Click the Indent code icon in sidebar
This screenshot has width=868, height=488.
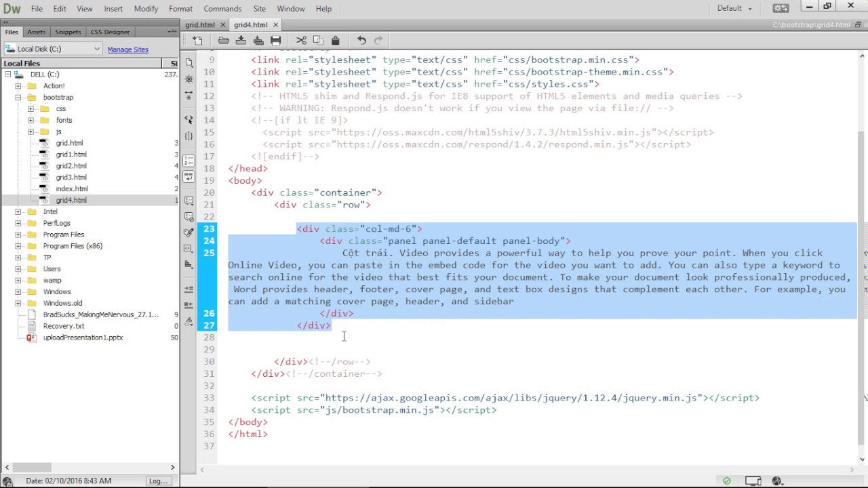(189, 289)
